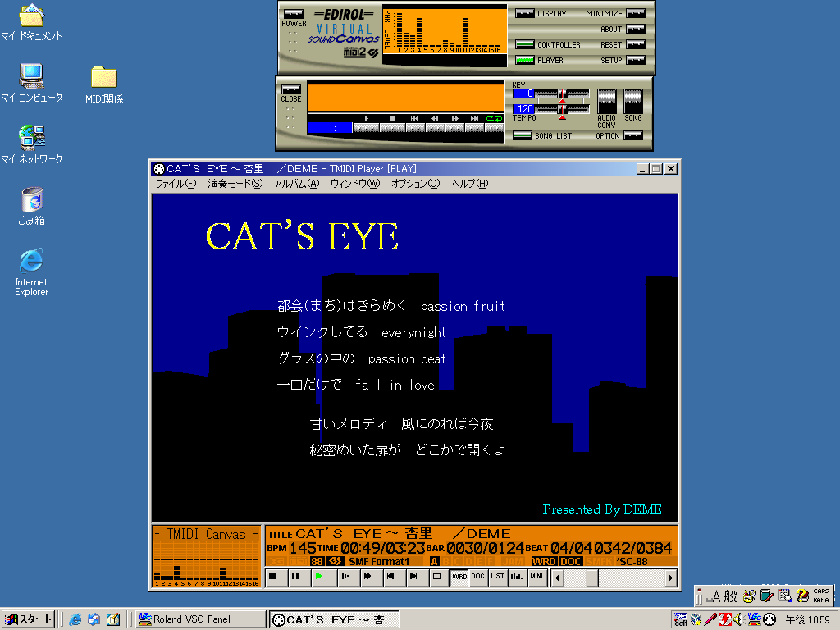Open the ファイル(F) menu
Image resolution: width=840 pixels, height=630 pixels.
click(176, 184)
